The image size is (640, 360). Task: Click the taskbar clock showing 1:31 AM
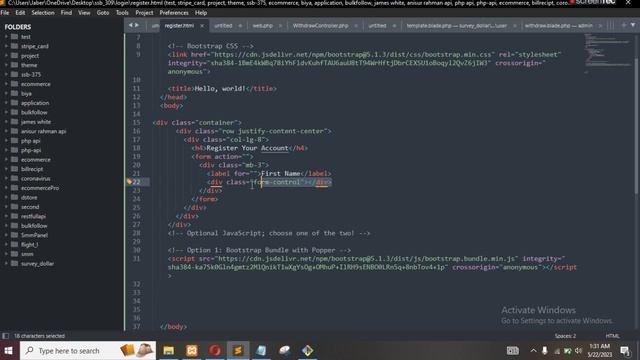pyautogui.click(x=599, y=351)
